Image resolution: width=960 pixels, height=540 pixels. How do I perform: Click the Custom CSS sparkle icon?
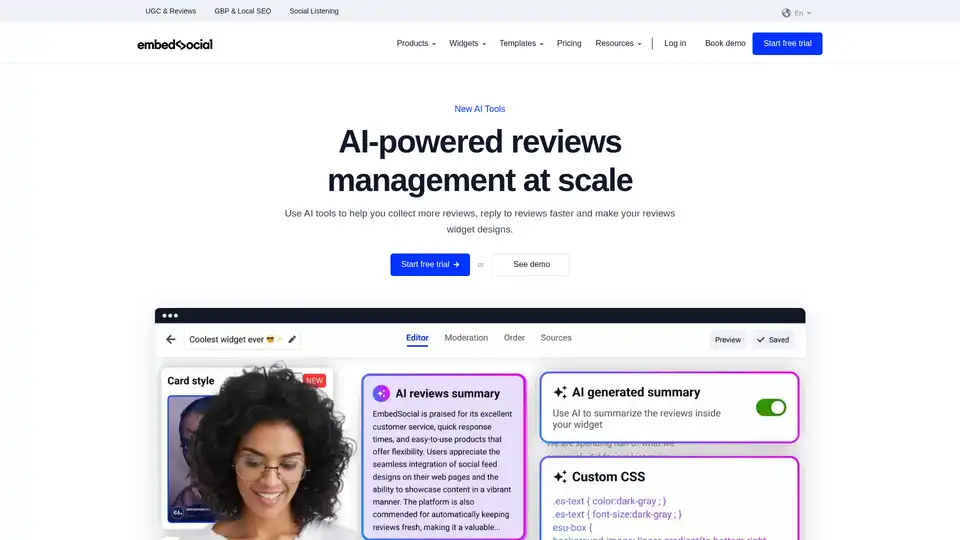pos(560,477)
